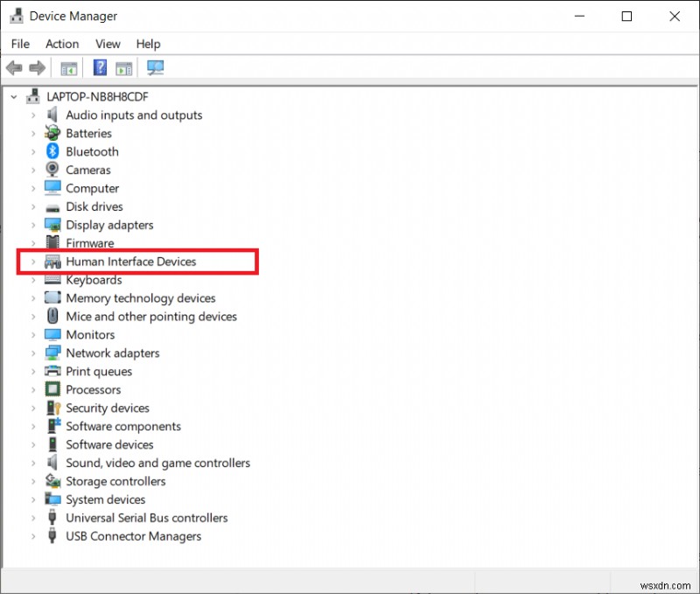Select the Computer tree label
The width and height of the screenshot is (700, 594).
point(93,188)
